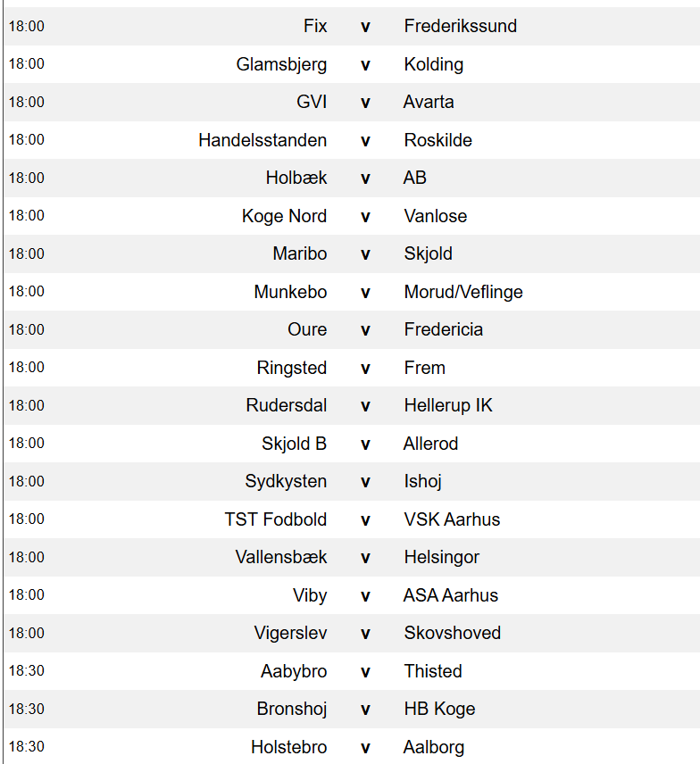Open the VSK Aarhus team link
Viewport: 700px width, 764px height.
tap(452, 519)
